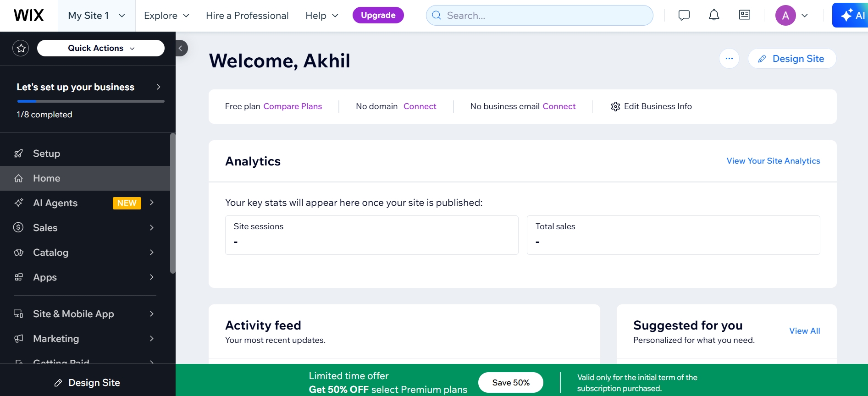Open Hire a Professional in top bar
The height and width of the screenshot is (396, 868).
[247, 16]
